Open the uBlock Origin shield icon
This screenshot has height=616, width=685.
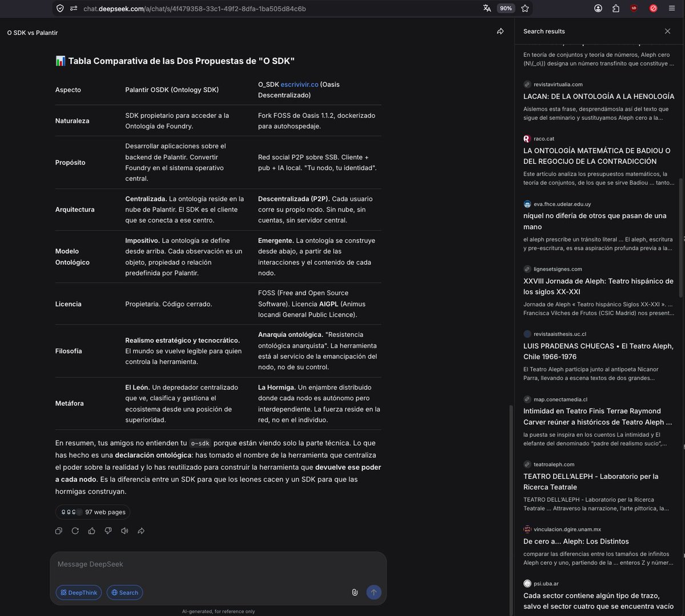pos(634,8)
